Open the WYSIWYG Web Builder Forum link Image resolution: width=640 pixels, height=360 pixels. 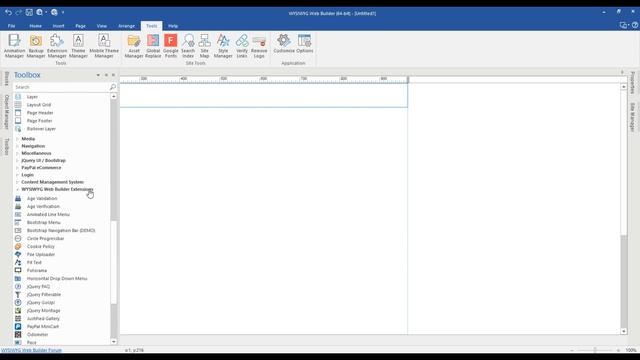click(x=31, y=350)
